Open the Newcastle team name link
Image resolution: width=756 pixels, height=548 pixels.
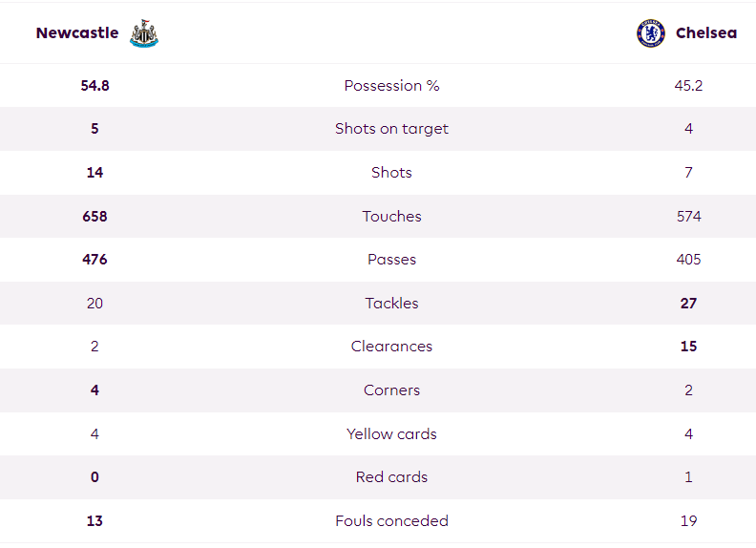pyautogui.click(x=77, y=32)
